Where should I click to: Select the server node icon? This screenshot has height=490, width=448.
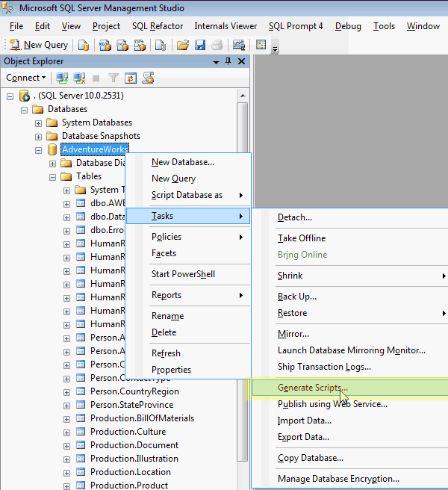(x=25, y=96)
